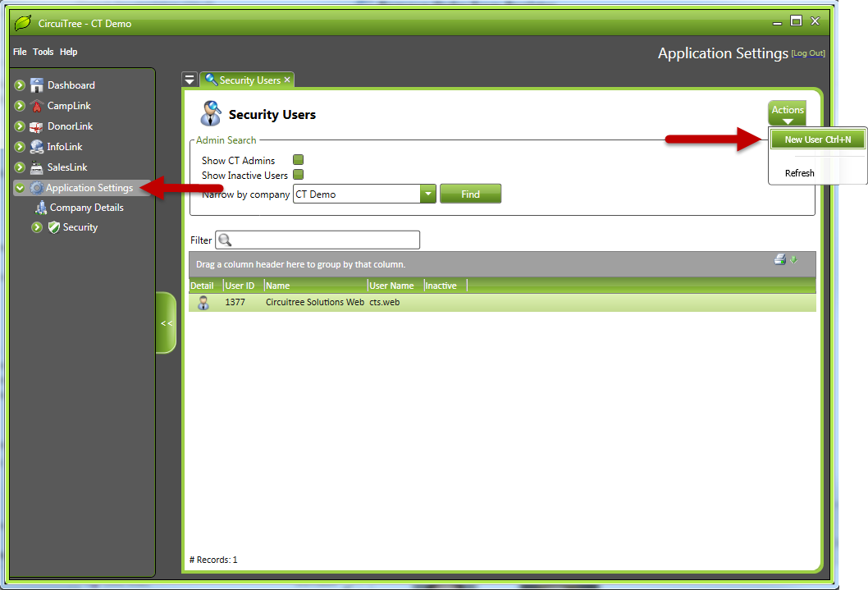This screenshot has height=590, width=868.
Task: Click the InfoLink icon in sidebar
Action: (x=37, y=147)
